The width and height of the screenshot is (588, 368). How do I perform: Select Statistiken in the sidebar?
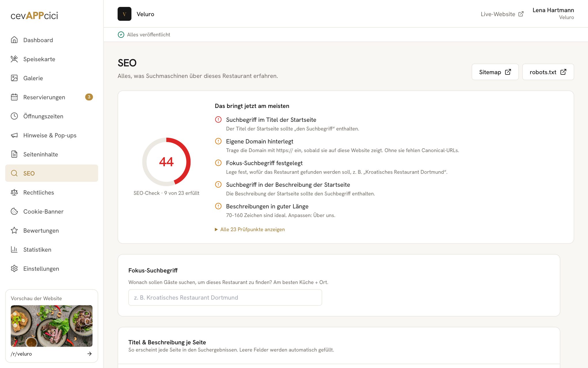click(x=52, y=249)
